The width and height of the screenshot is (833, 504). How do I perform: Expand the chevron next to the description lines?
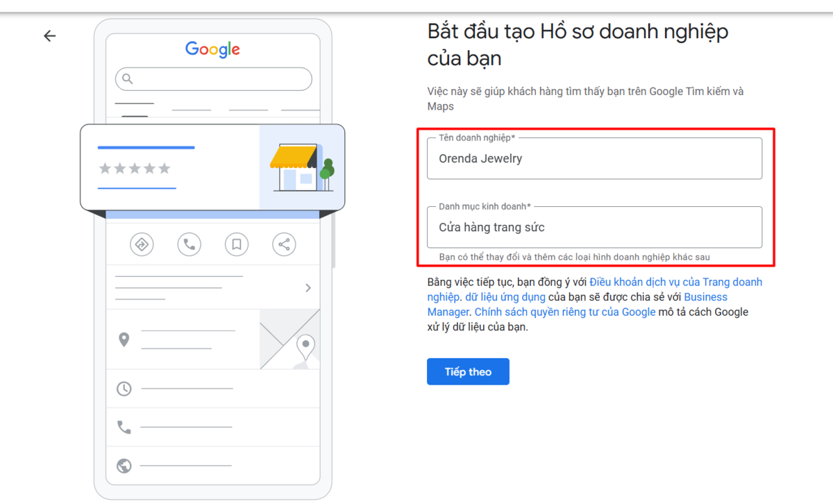point(308,287)
